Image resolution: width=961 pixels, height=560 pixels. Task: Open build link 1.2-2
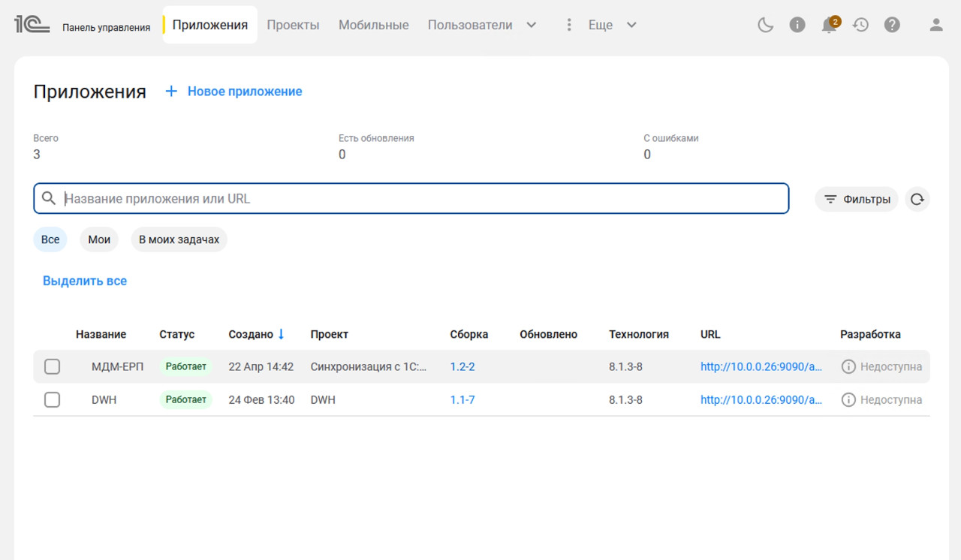tap(462, 367)
